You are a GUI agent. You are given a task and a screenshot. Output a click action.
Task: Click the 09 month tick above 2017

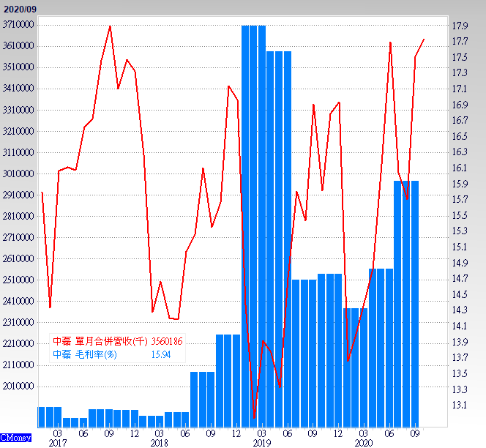click(109, 433)
